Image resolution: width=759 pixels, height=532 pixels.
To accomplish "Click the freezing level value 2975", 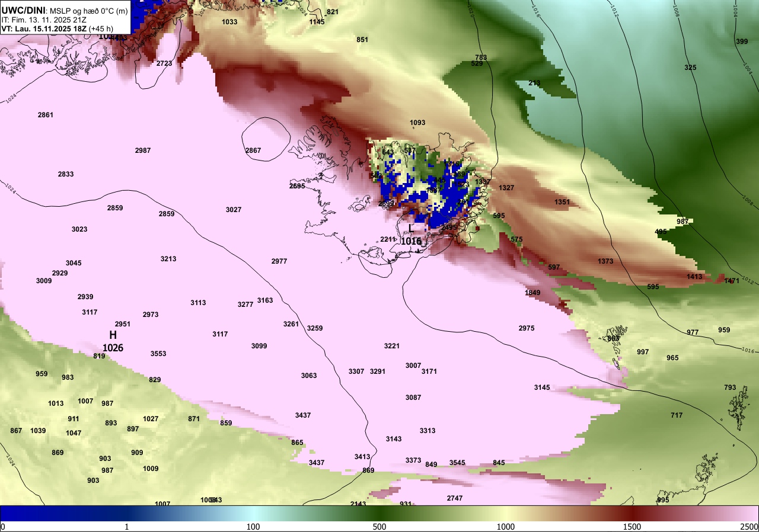I will click(527, 328).
